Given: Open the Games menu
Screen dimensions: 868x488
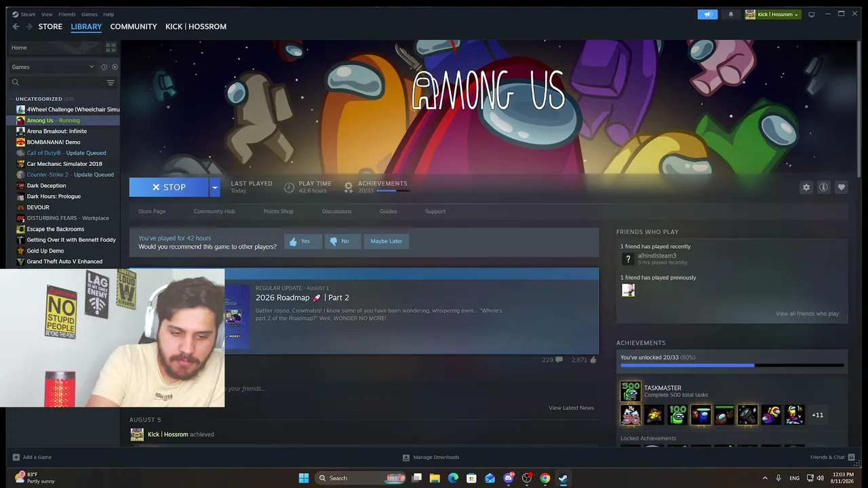Looking at the screenshot, I should click(x=90, y=14).
